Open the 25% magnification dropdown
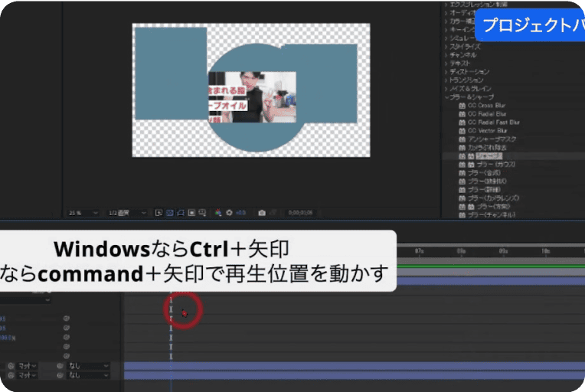Viewport: 585px width, 392px height. pos(83,212)
